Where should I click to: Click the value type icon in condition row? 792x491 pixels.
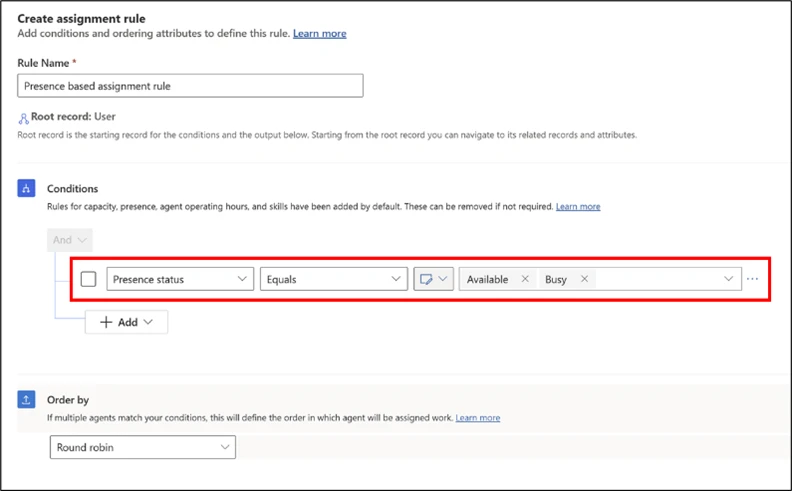[x=427, y=280]
